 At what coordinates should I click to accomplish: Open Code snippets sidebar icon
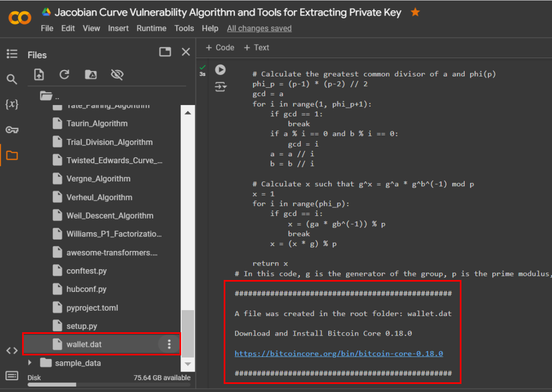pos(12,351)
